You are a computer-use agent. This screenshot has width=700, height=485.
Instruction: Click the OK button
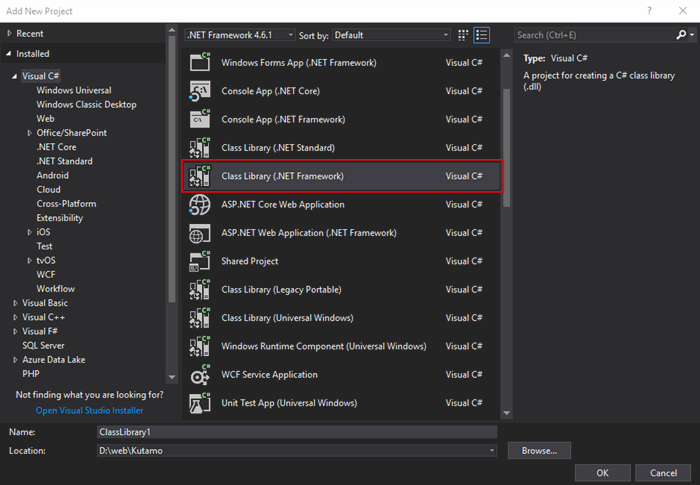pyautogui.click(x=603, y=473)
